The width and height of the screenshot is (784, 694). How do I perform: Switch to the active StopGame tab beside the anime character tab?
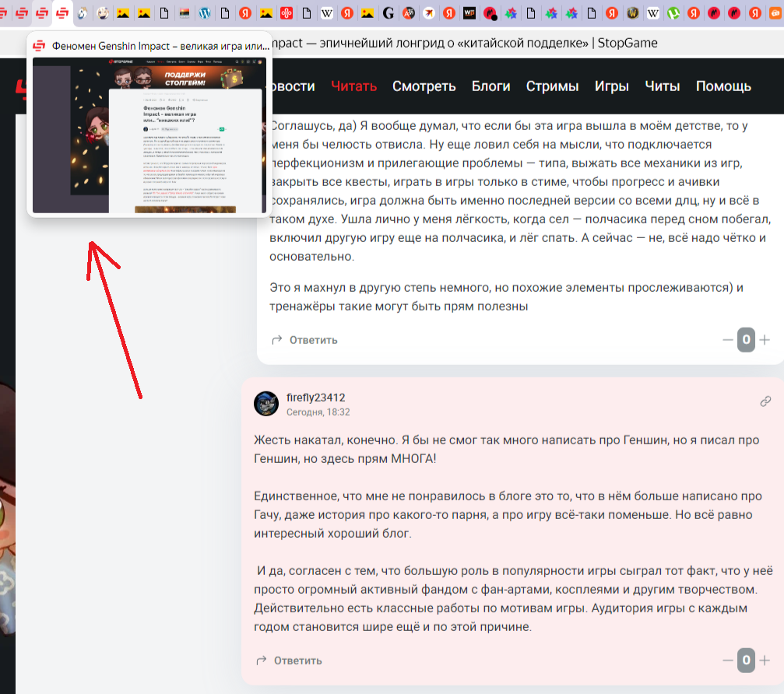62,13
